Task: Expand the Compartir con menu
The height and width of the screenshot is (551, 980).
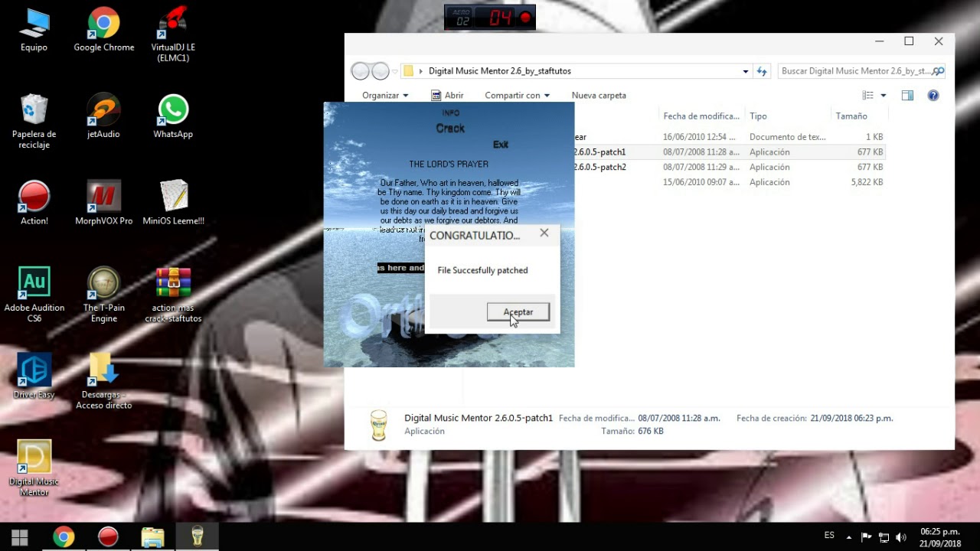Action: (517, 95)
